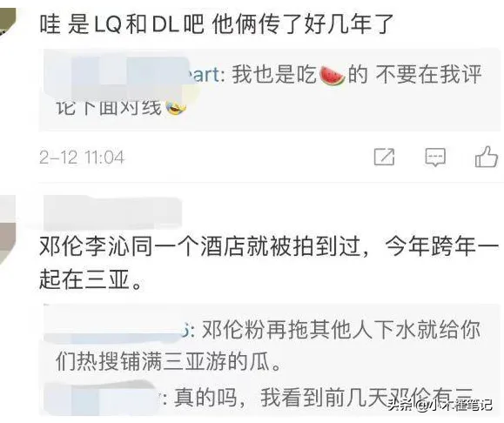Image resolution: width=504 pixels, height=423 pixels.
Task: Like the comment with thumbs-up icon
Action: coord(487,157)
